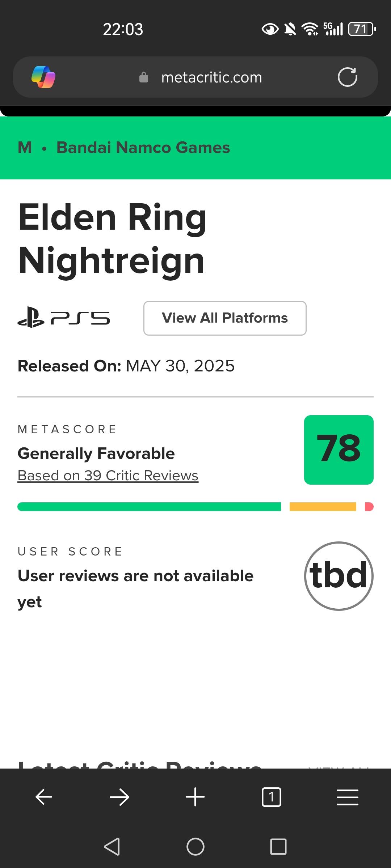The height and width of the screenshot is (868, 391).
Task: Click the metacritic.com address field
Action: (x=211, y=77)
